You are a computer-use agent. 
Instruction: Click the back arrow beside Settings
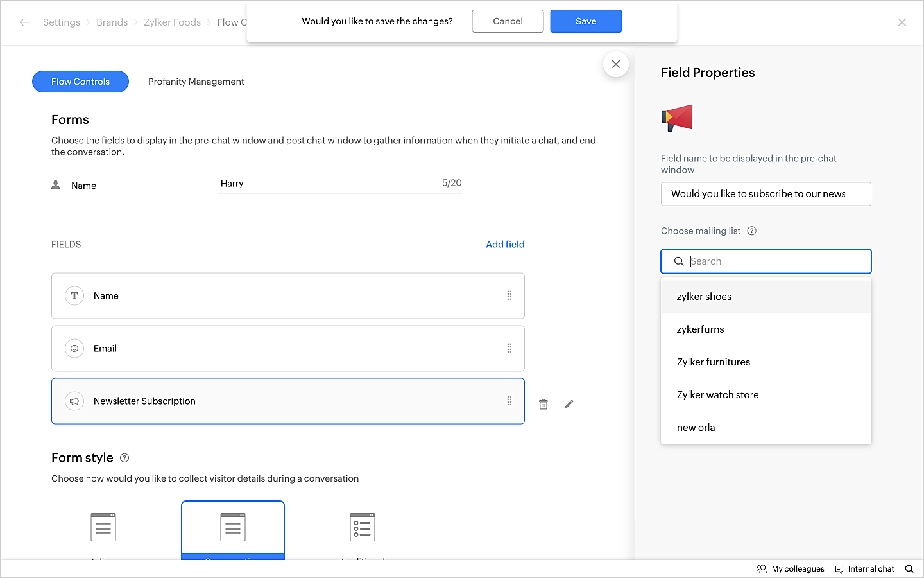24,22
